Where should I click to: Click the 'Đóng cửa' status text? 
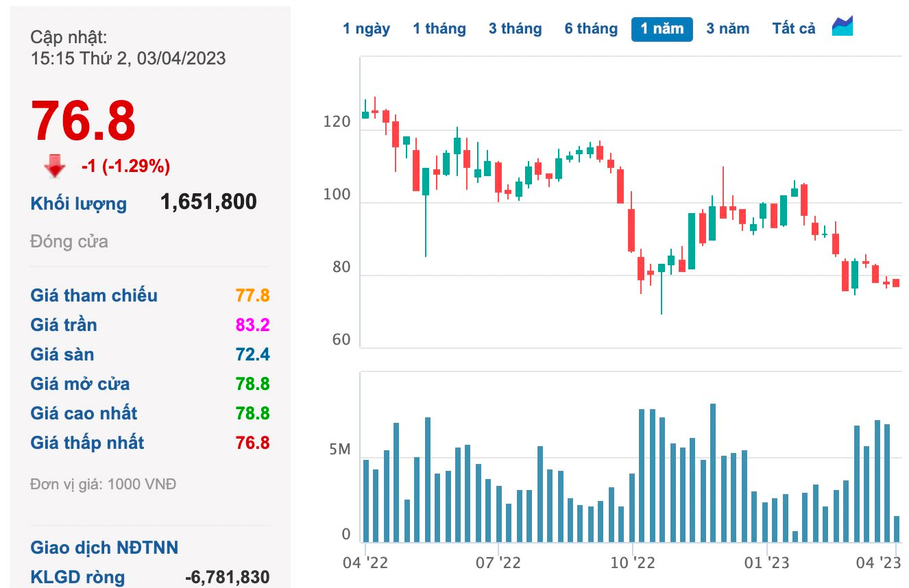click(69, 241)
